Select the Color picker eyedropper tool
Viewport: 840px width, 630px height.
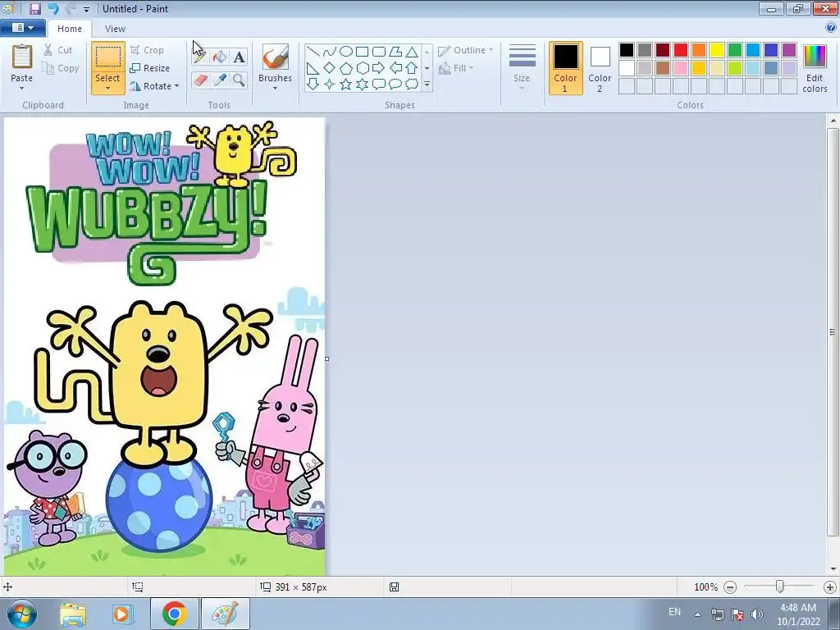click(x=220, y=80)
